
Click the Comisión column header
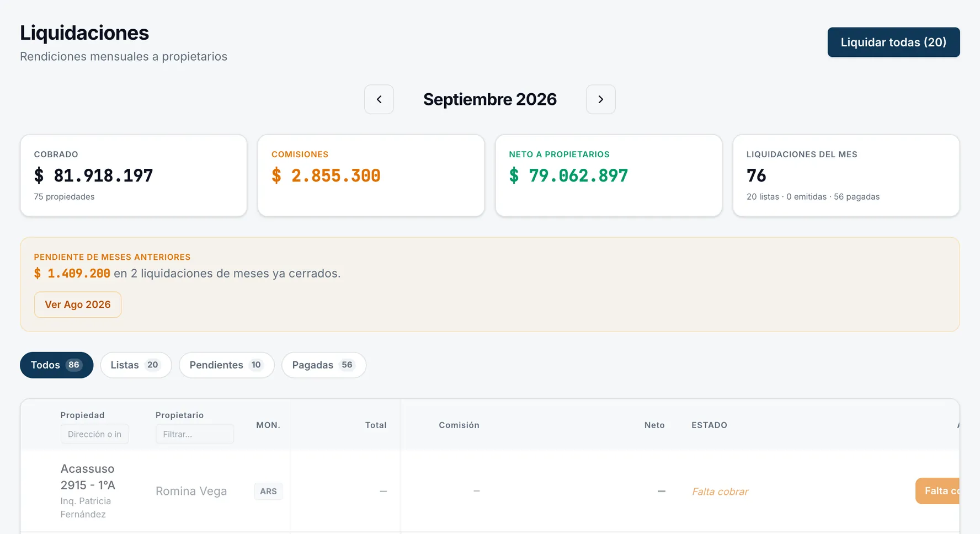[x=459, y=425]
